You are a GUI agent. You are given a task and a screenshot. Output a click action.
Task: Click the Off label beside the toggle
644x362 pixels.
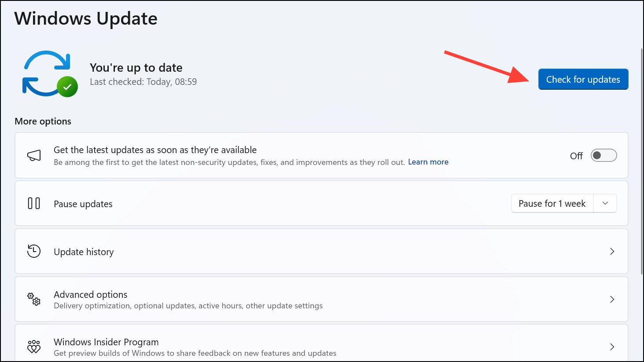click(576, 156)
